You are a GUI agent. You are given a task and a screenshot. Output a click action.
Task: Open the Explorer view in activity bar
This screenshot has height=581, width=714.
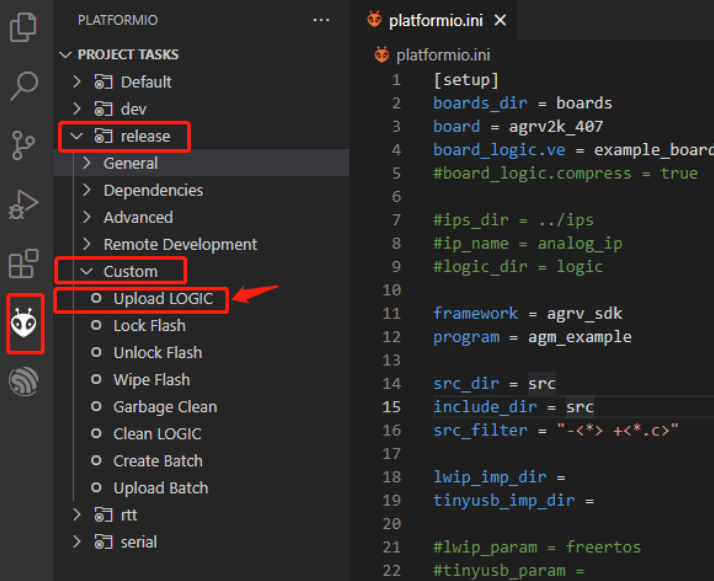click(x=23, y=26)
